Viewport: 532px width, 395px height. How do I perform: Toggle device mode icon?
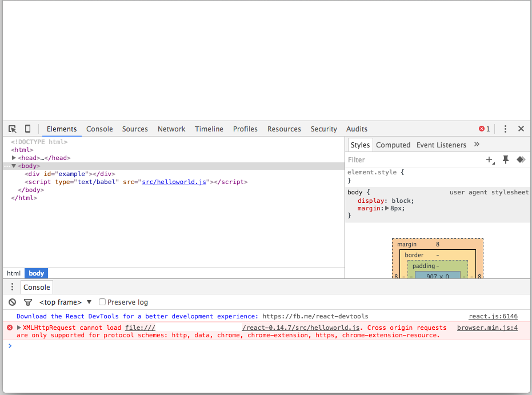[27, 129]
